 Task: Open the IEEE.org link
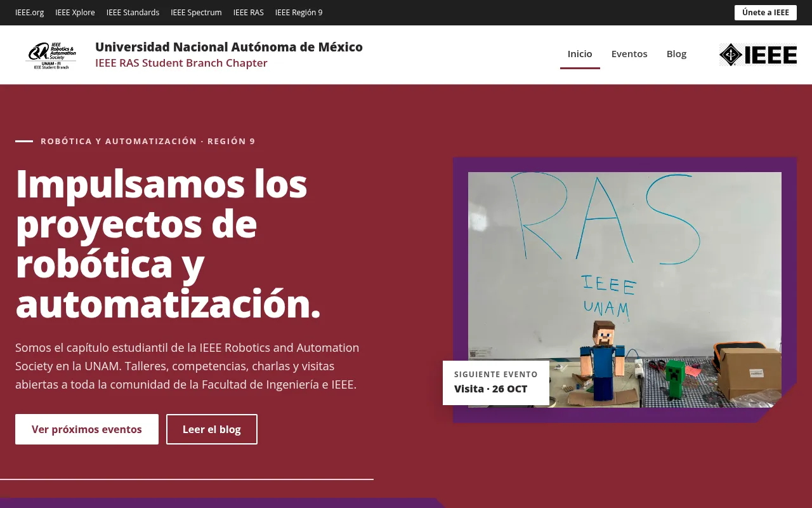click(30, 13)
